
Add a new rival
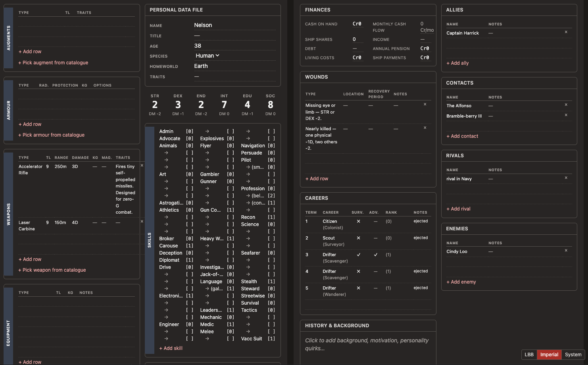(x=458, y=209)
